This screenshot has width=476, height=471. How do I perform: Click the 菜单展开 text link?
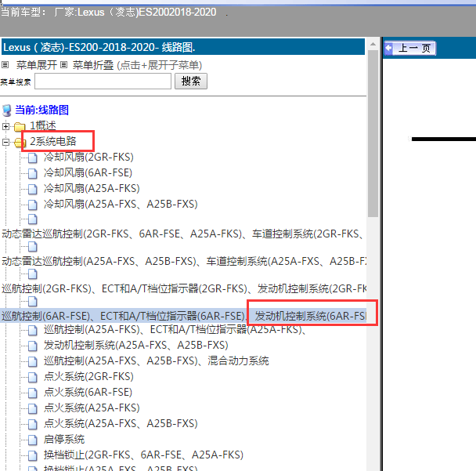(37, 65)
